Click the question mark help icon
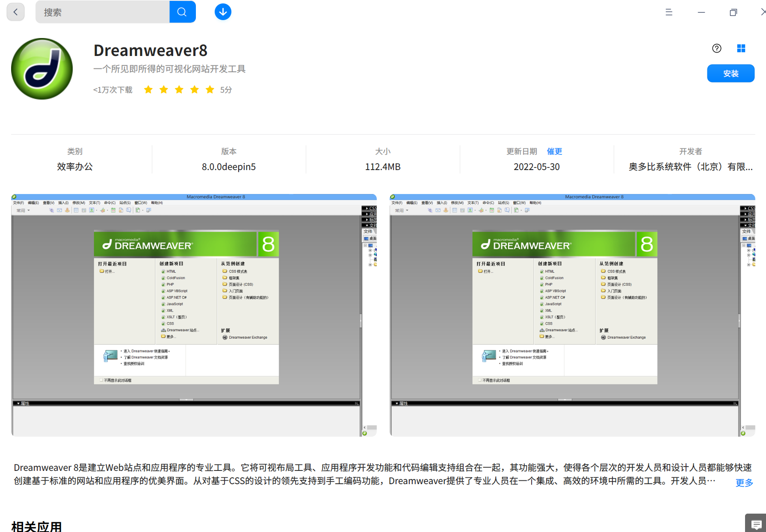The image size is (766, 532). coord(717,48)
